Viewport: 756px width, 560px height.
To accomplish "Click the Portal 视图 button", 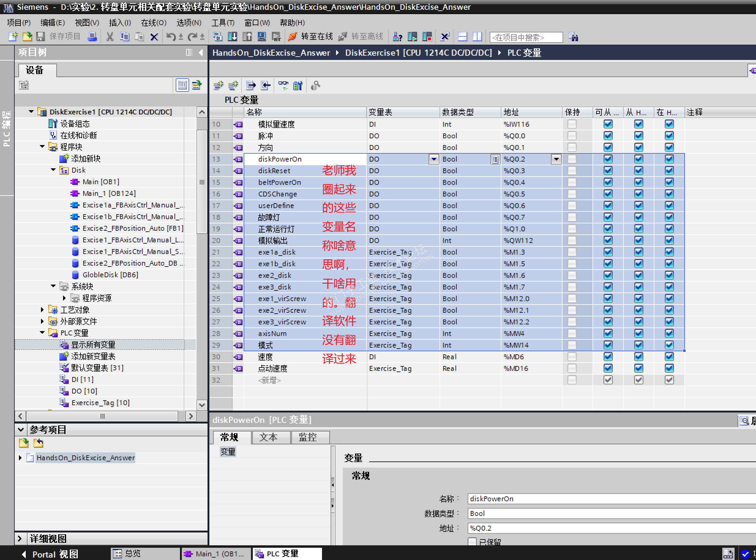I will click(x=50, y=554).
